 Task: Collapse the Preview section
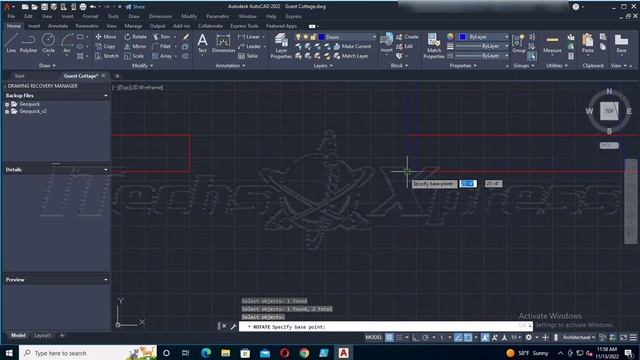[x=106, y=280]
